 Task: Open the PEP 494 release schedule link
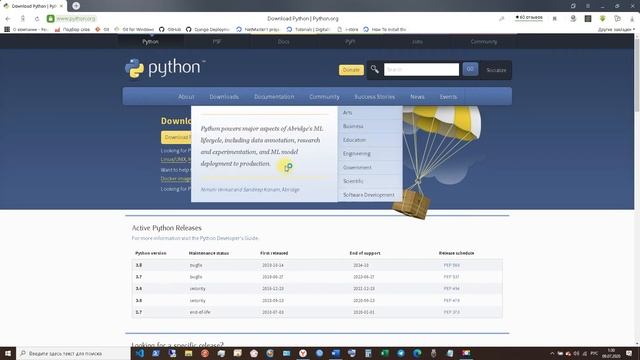(x=451, y=289)
